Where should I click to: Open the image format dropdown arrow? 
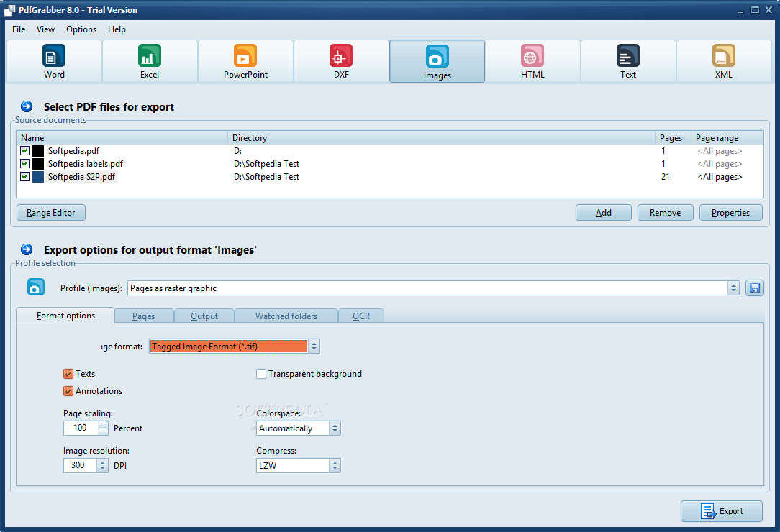pos(314,347)
